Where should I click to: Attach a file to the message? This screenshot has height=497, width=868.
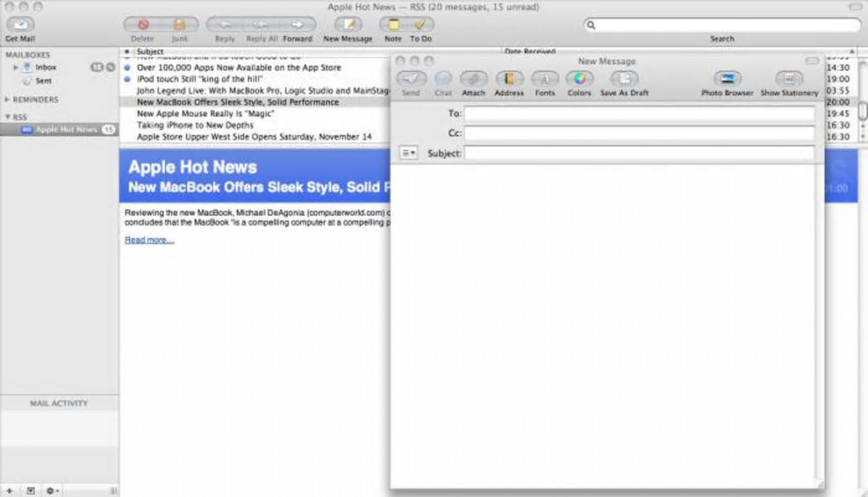(x=473, y=78)
